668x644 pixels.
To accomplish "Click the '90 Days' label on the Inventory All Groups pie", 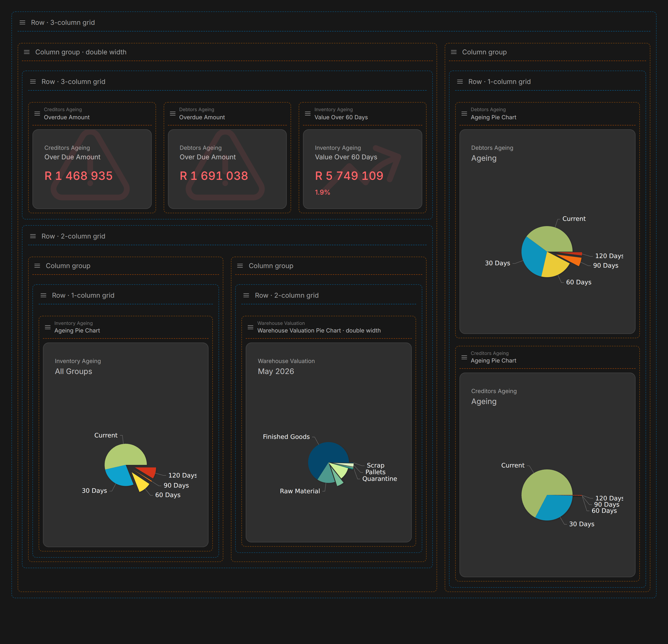I will 176,486.
